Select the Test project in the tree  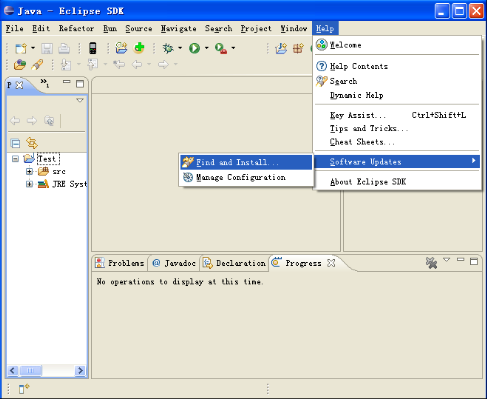click(48, 159)
